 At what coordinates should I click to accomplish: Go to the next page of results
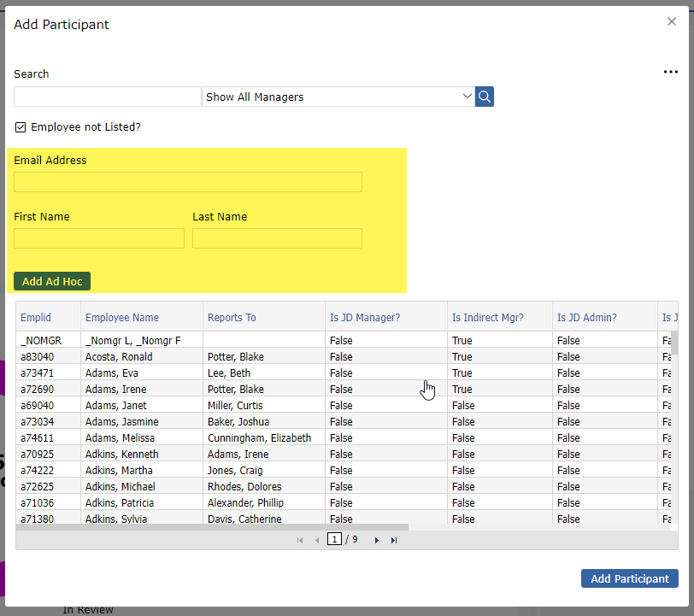coord(377,540)
